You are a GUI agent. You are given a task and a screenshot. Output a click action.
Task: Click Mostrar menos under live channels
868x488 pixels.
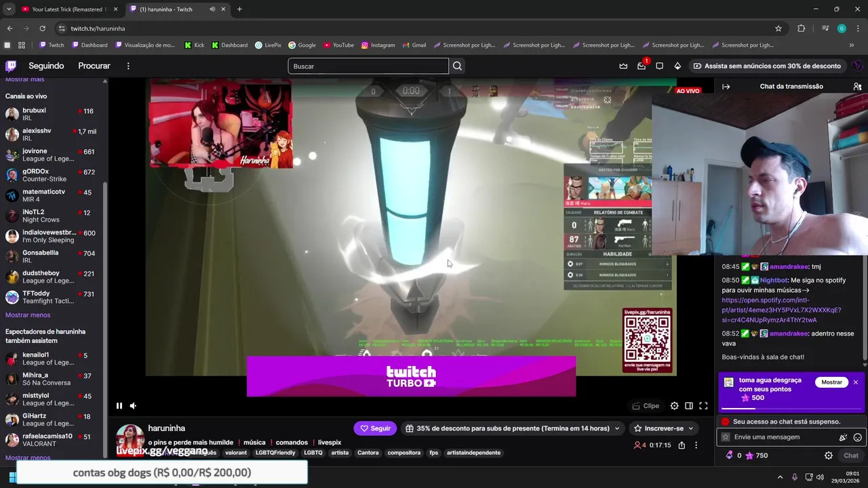[28, 315]
